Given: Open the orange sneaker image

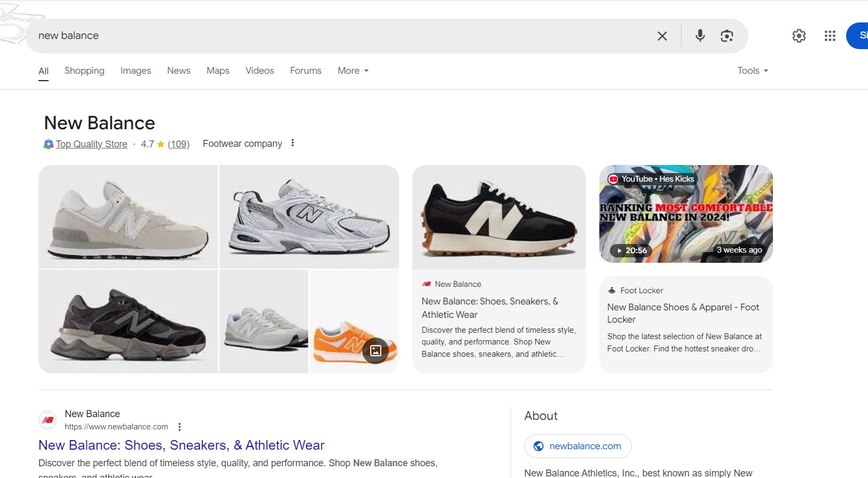Looking at the screenshot, I should [354, 322].
